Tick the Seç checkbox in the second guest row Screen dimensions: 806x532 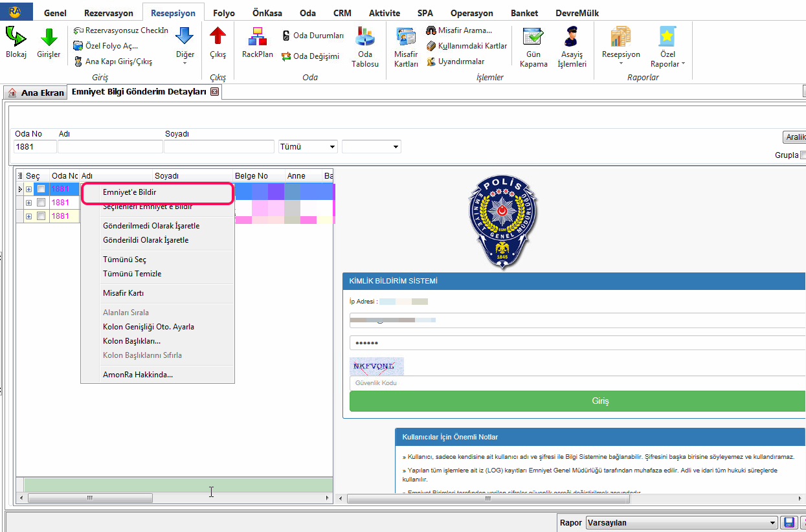41,203
